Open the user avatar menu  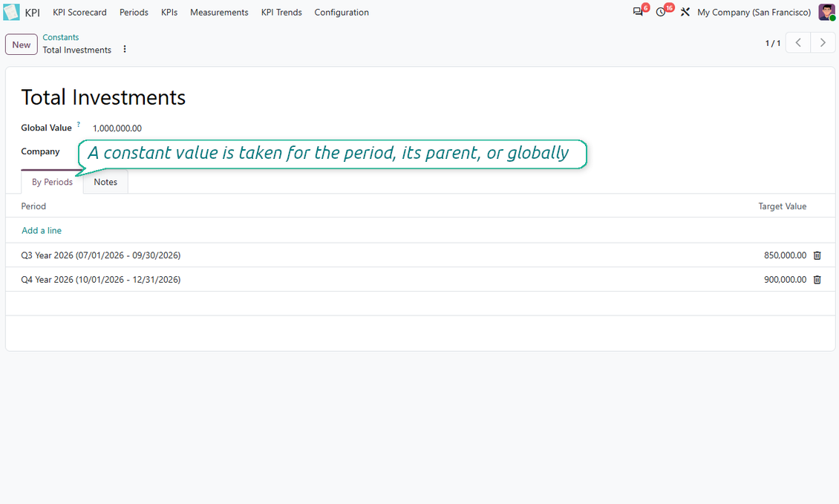pos(826,12)
